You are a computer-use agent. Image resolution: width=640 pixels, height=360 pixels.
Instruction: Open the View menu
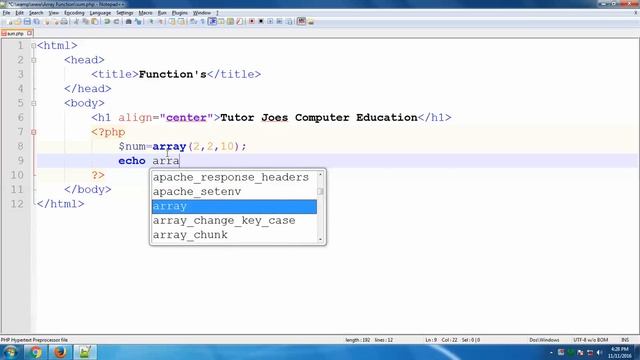point(53,13)
